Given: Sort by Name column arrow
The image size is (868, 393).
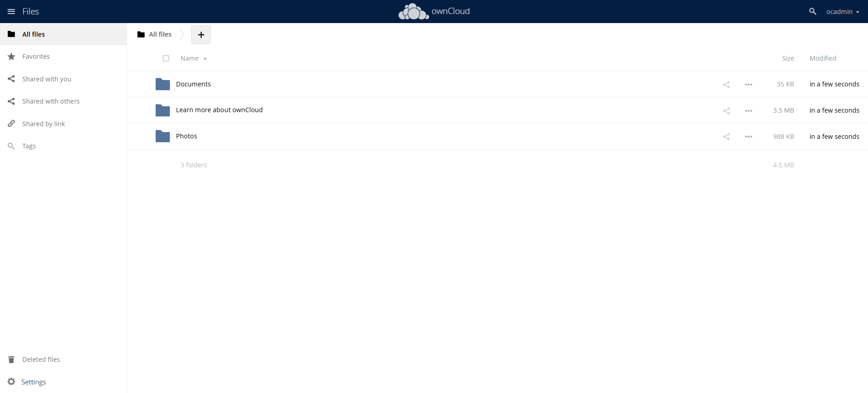Looking at the screenshot, I should pyautogui.click(x=205, y=58).
